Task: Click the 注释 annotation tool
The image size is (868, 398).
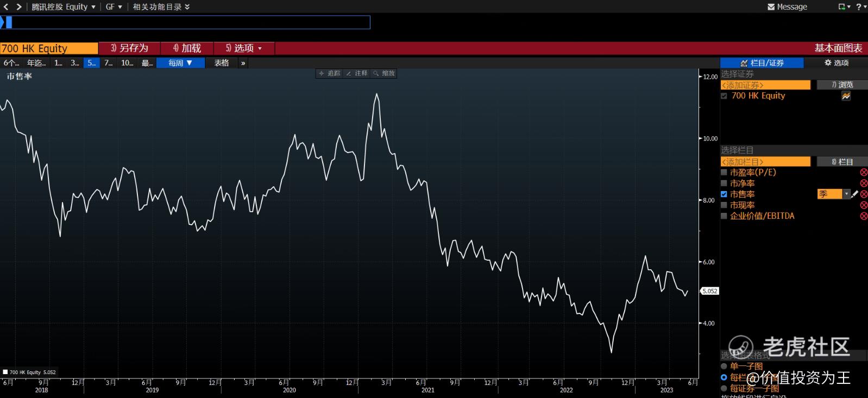Action: [x=357, y=73]
